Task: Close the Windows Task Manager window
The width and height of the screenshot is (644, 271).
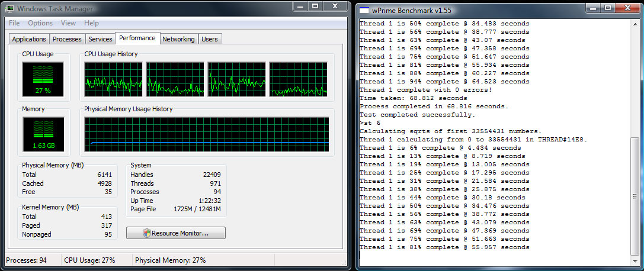Action: tap(335, 6)
